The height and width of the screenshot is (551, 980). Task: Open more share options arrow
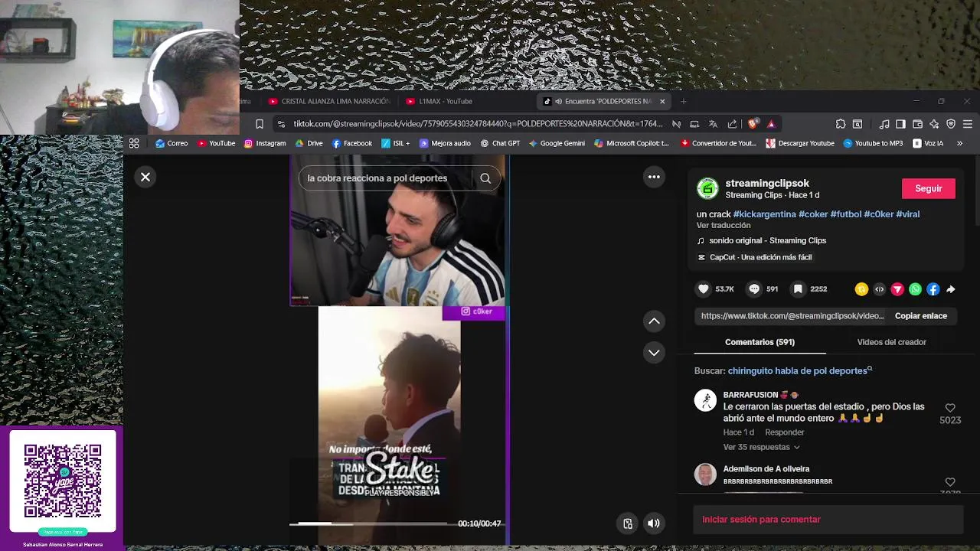coord(951,289)
